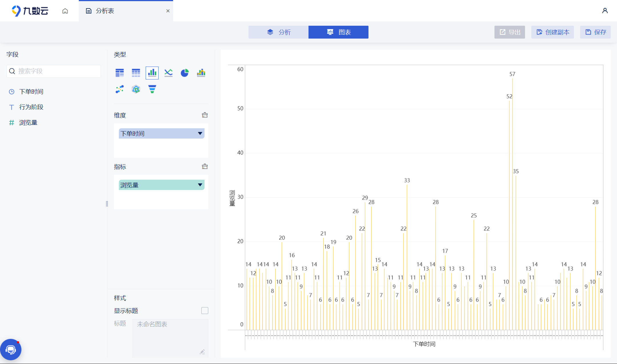617x364 pixels.
Task: Open the 下单时间 dimension dropdown arrow
Action: pos(200,133)
